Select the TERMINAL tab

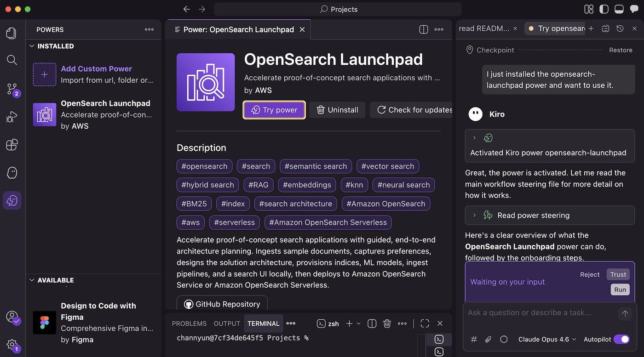pyautogui.click(x=264, y=323)
